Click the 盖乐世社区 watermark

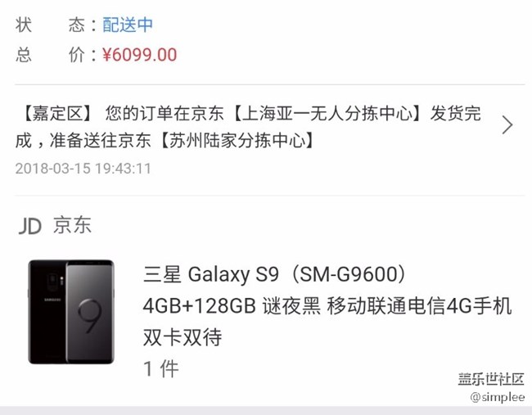(491, 379)
